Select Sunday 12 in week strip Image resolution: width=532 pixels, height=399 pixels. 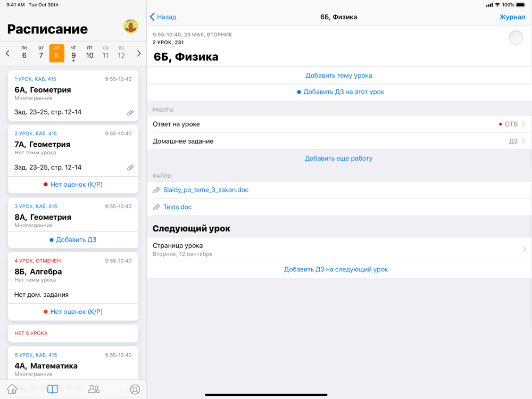(121, 53)
